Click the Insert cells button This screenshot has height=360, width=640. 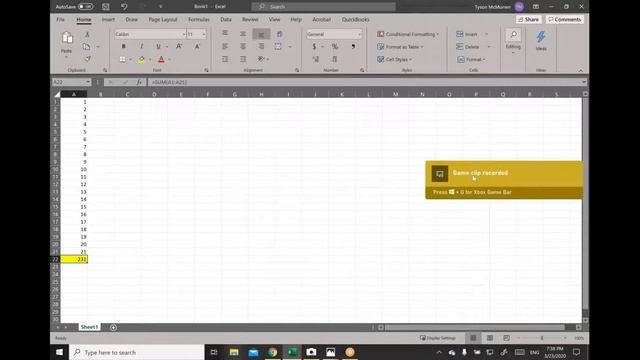(x=467, y=34)
